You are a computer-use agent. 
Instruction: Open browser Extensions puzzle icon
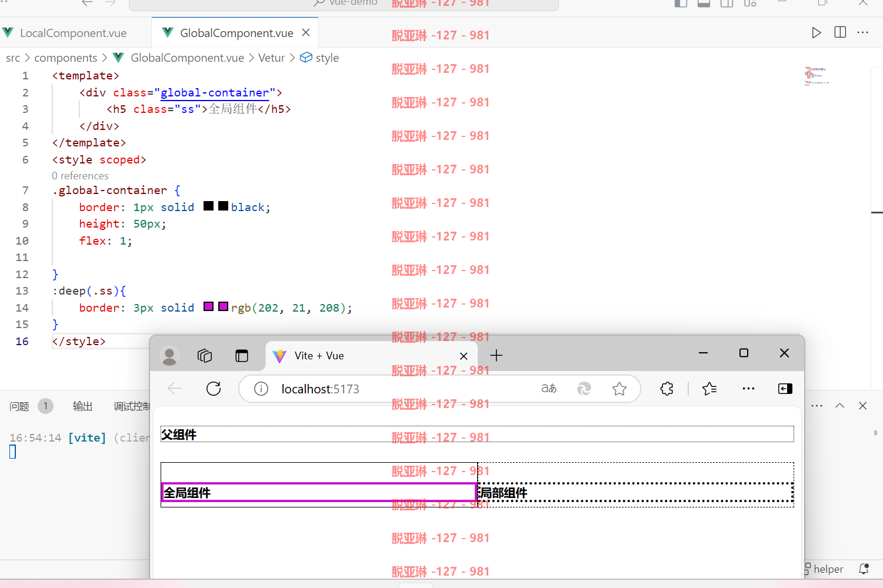click(667, 389)
